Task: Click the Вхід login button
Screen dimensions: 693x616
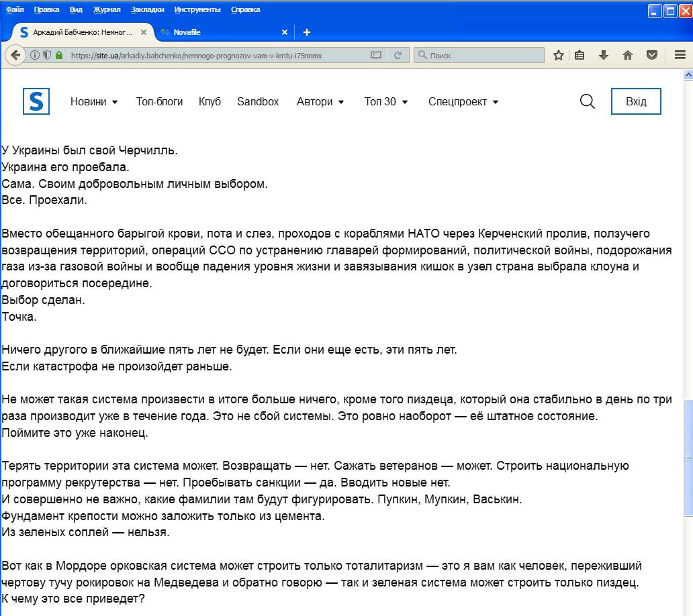Action: point(636,101)
